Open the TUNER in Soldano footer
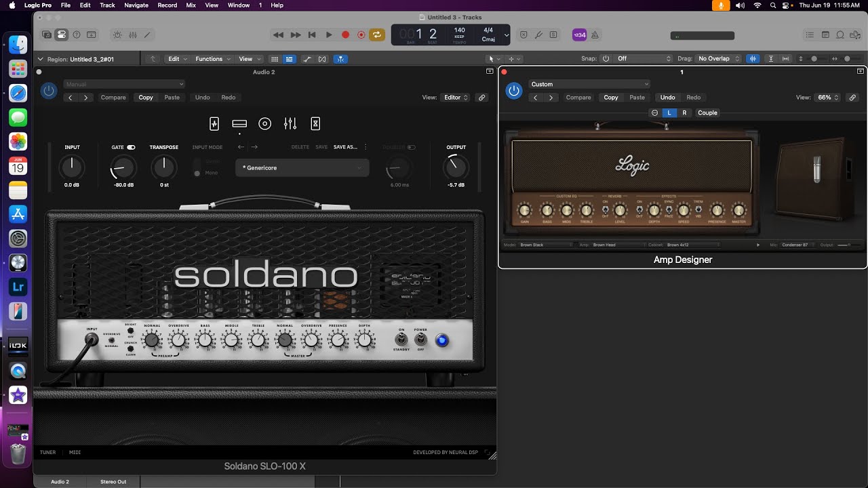 [x=47, y=452]
